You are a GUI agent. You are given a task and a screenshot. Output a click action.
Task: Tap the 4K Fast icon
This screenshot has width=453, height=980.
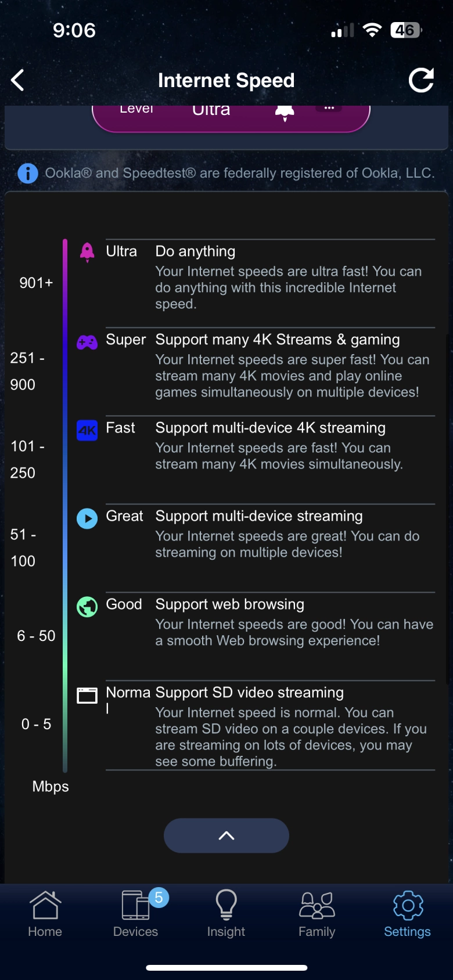[x=87, y=430]
